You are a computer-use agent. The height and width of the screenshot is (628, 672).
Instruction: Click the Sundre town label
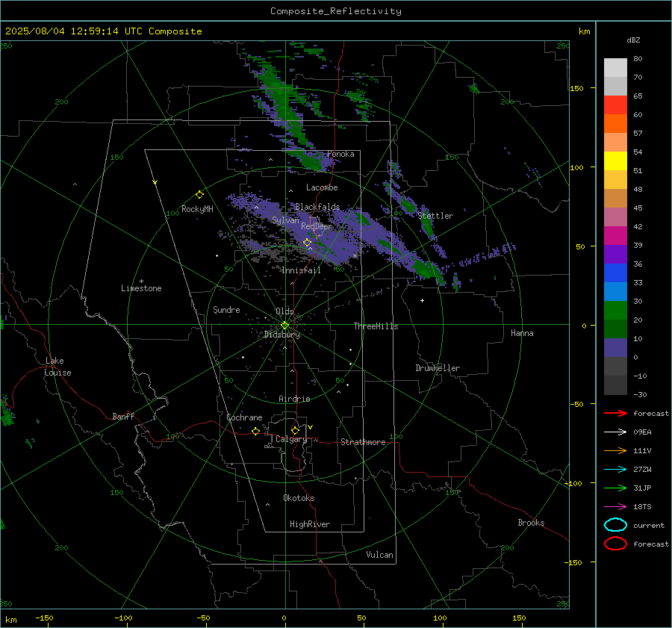[x=226, y=309]
